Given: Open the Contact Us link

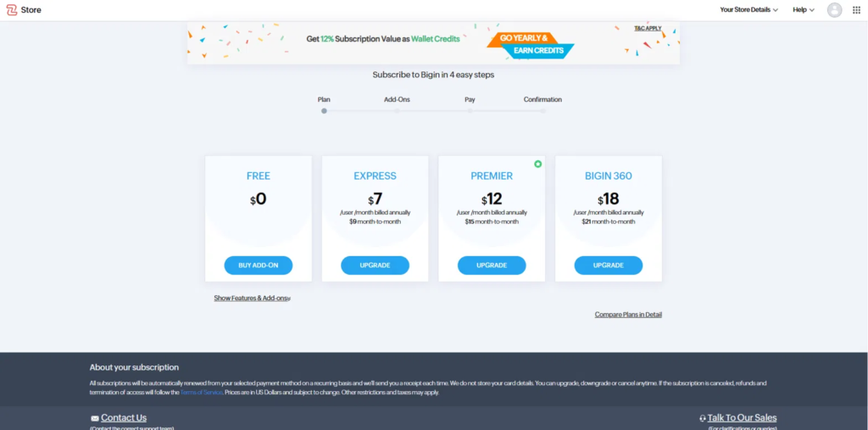Looking at the screenshot, I should 124,418.
